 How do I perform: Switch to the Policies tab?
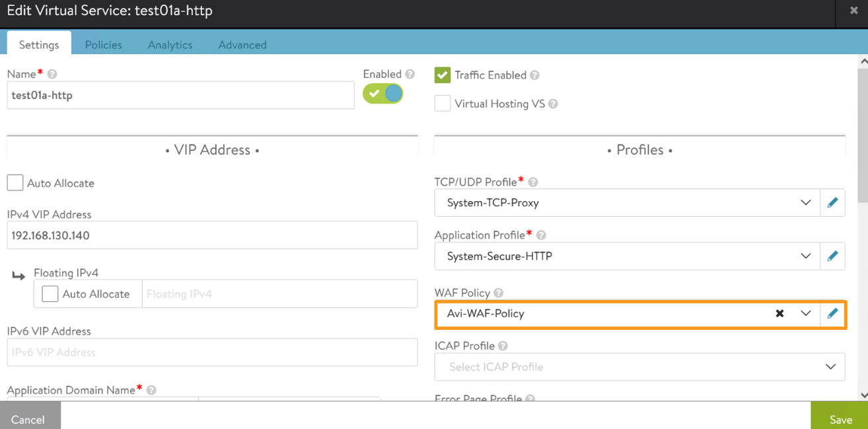103,45
